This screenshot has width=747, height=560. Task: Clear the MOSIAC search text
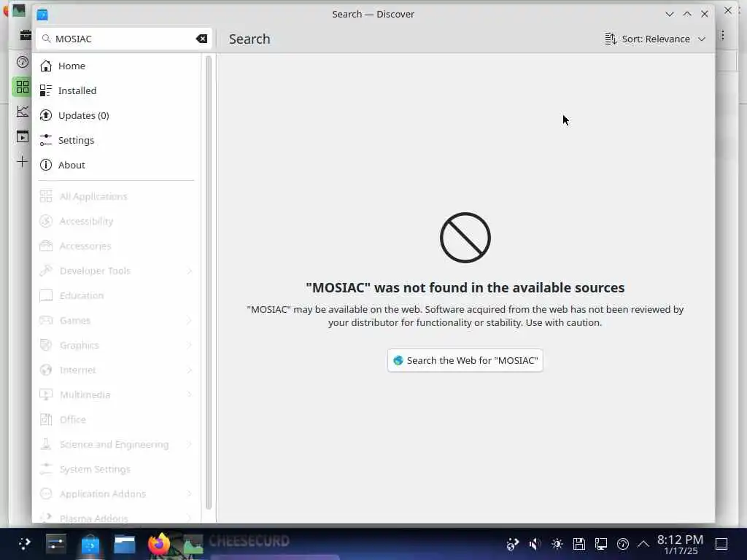(201, 39)
